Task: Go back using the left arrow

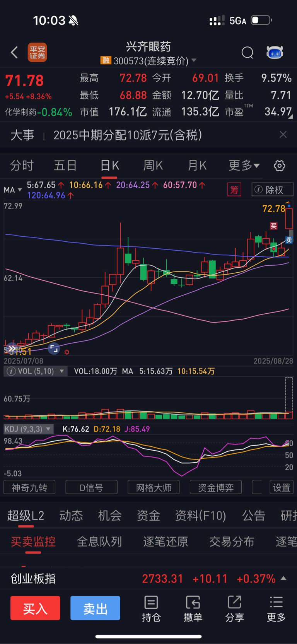Action: 14,52
